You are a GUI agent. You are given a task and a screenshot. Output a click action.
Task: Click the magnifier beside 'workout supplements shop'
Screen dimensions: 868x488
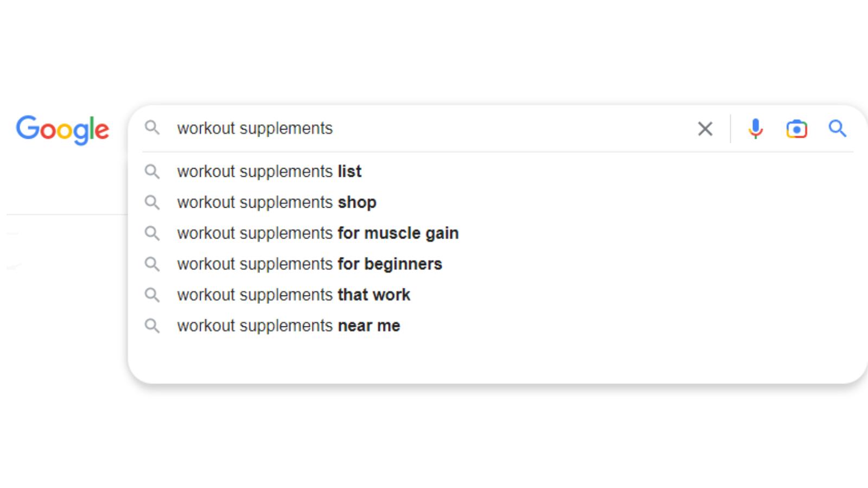[x=152, y=202]
